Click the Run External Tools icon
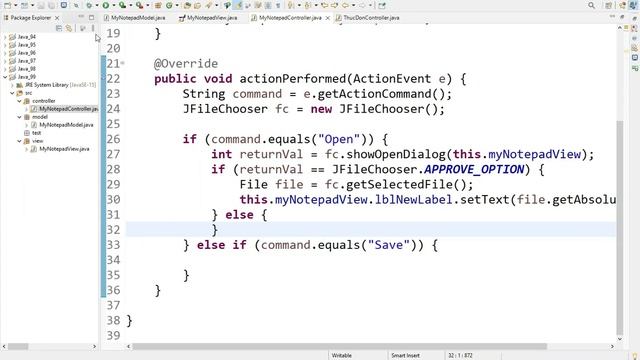Image resolution: width=640 pixels, height=360 pixels. click(x=140, y=5)
